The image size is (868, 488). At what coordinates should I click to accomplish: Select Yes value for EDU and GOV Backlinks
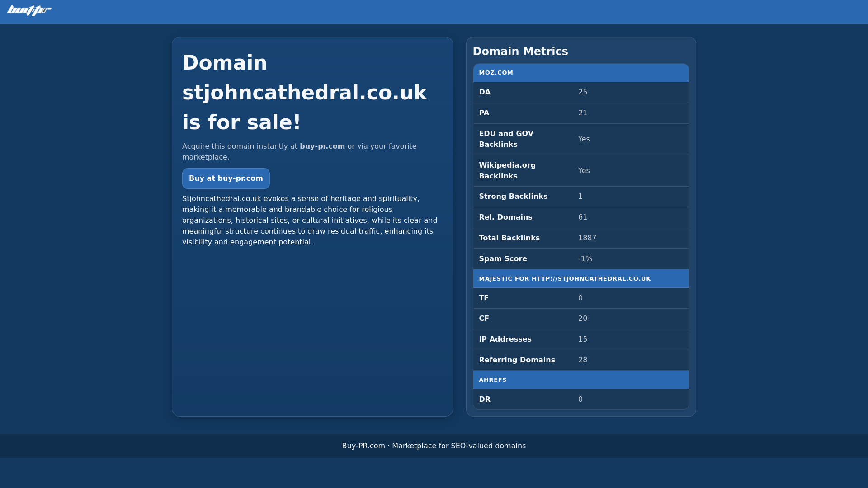point(584,139)
